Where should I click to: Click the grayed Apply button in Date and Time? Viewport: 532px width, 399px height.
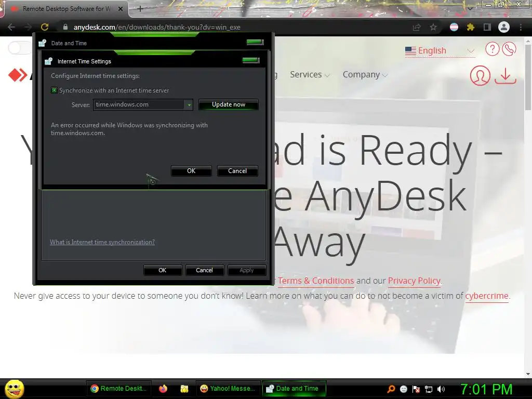(x=247, y=270)
